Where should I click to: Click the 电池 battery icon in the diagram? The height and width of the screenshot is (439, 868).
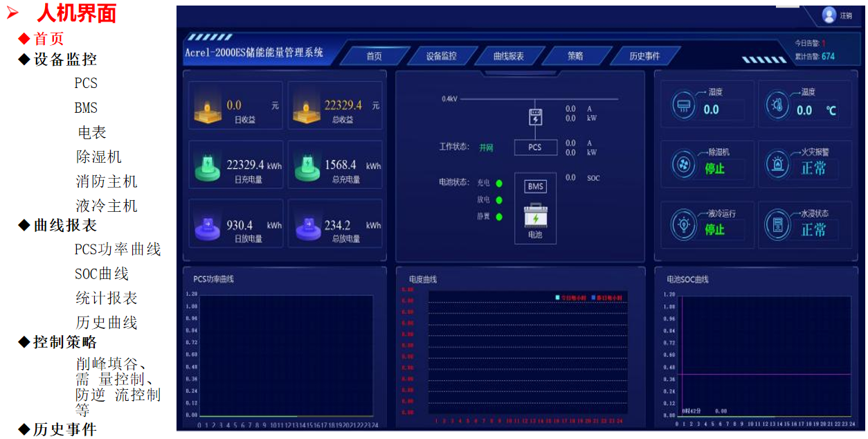(535, 216)
